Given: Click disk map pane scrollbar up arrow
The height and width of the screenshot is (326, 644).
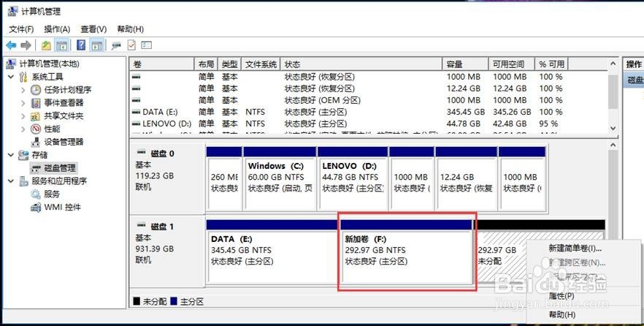Looking at the screenshot, I should click(613, 145).
